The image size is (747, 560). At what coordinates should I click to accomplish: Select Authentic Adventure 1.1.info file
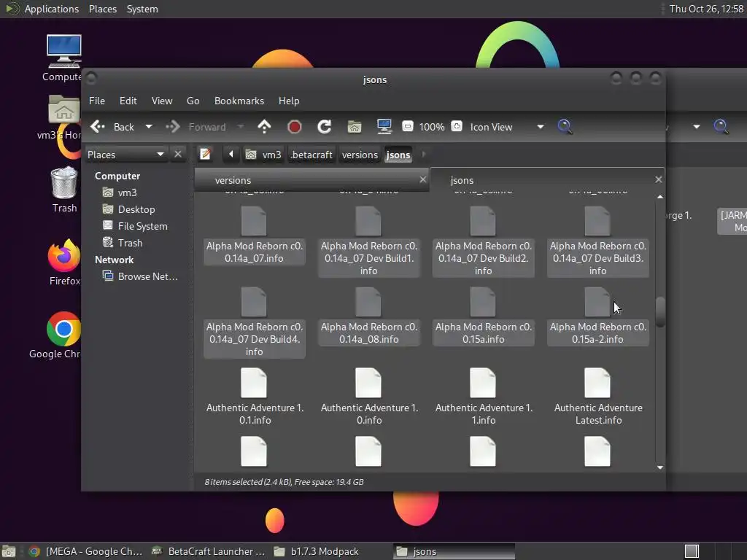(483, 397)
